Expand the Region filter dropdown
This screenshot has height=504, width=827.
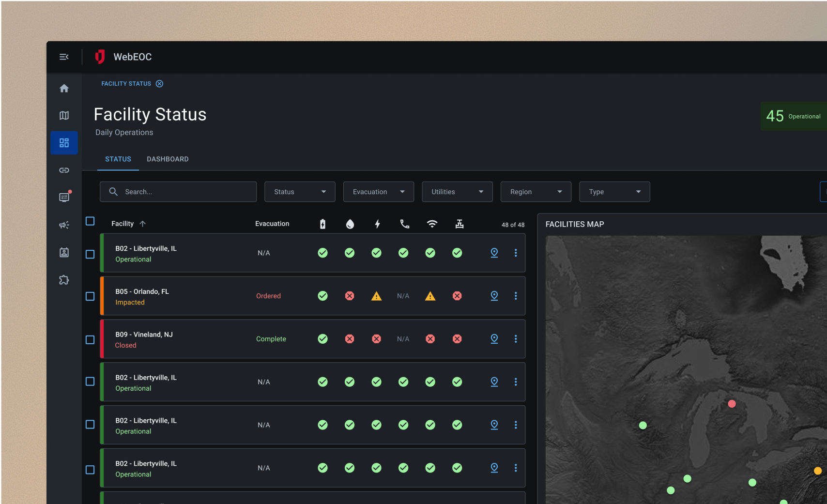(x=536, y=192)
